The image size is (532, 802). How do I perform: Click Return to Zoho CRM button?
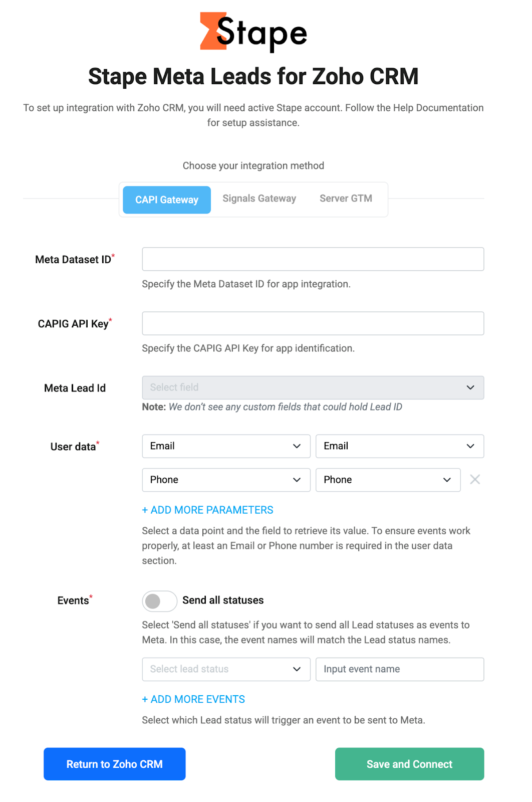(115, 764)
